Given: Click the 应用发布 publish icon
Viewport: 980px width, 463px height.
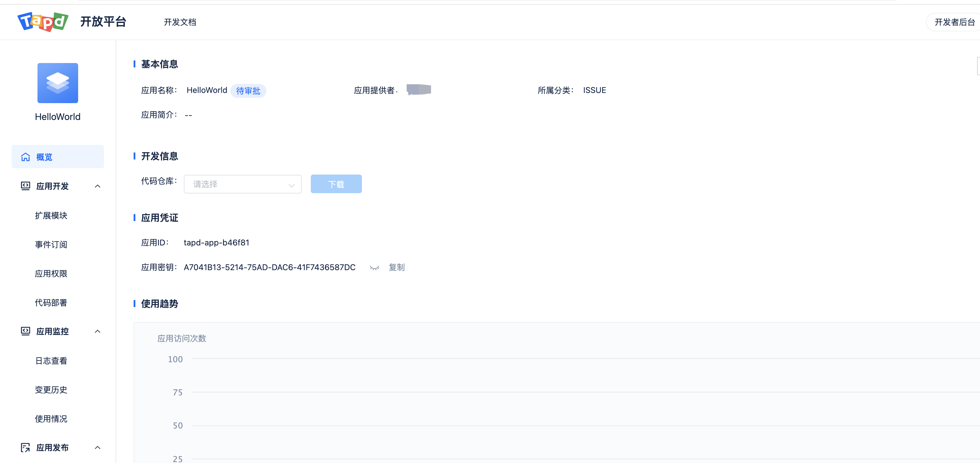Looking at the screenshot, I should tap(26, 448).
